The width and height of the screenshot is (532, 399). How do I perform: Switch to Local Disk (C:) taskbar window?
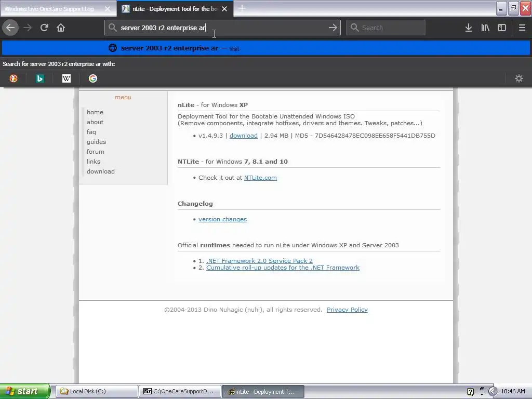[96, 392]
